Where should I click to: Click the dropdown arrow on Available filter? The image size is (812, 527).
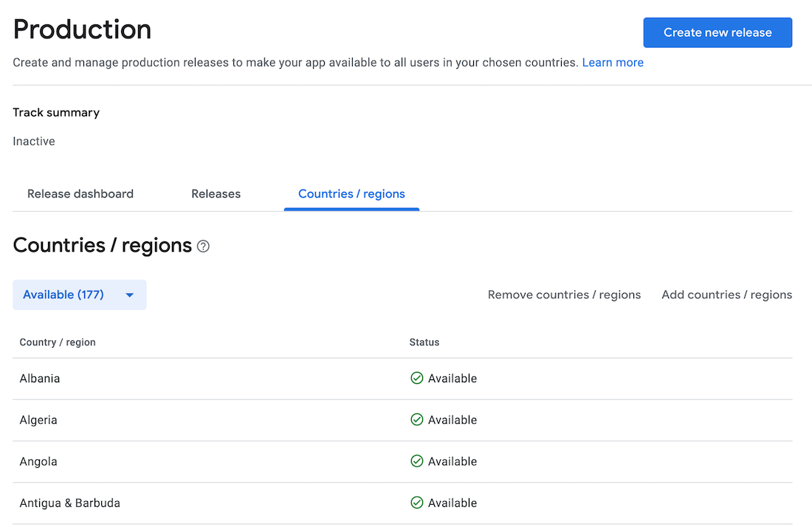130,295
